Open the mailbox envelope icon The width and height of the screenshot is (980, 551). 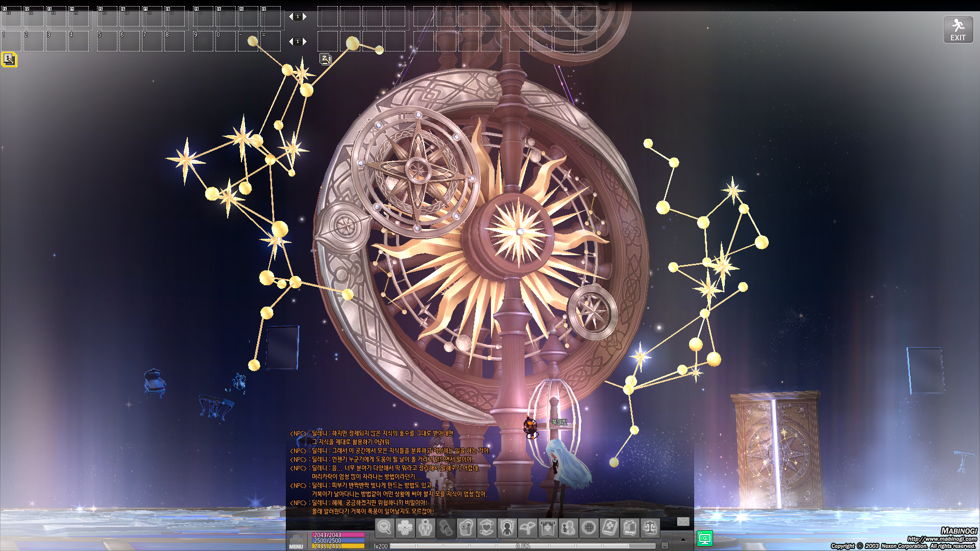(x=683, y=521)
